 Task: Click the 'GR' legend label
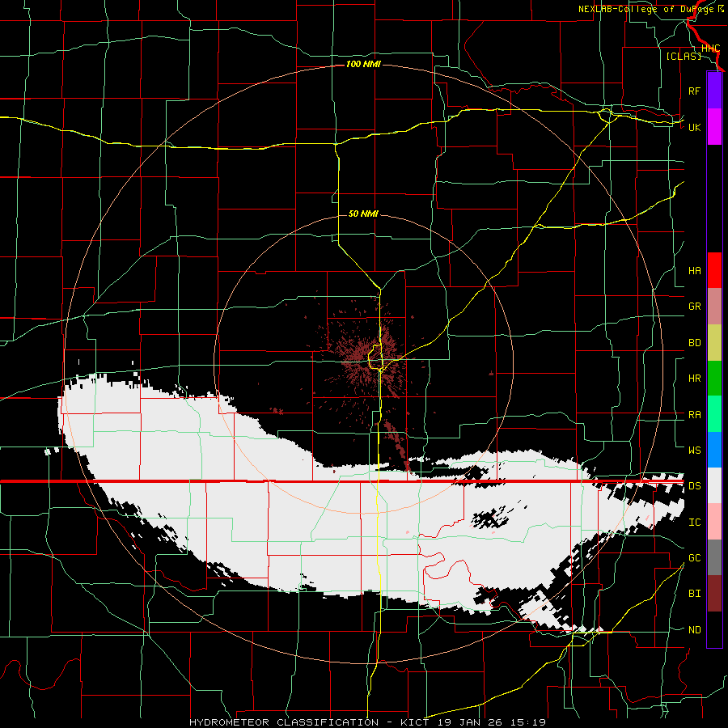(694, 307)
